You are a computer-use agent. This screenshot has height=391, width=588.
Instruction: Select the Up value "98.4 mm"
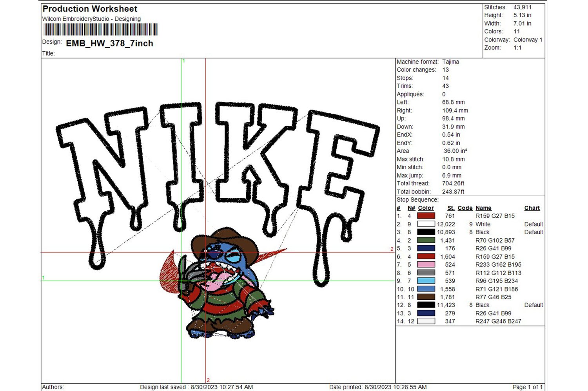pos(454,118)
